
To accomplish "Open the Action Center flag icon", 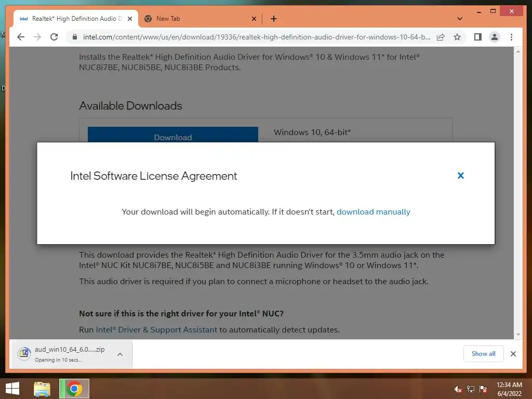I will [x=483, y=389].
